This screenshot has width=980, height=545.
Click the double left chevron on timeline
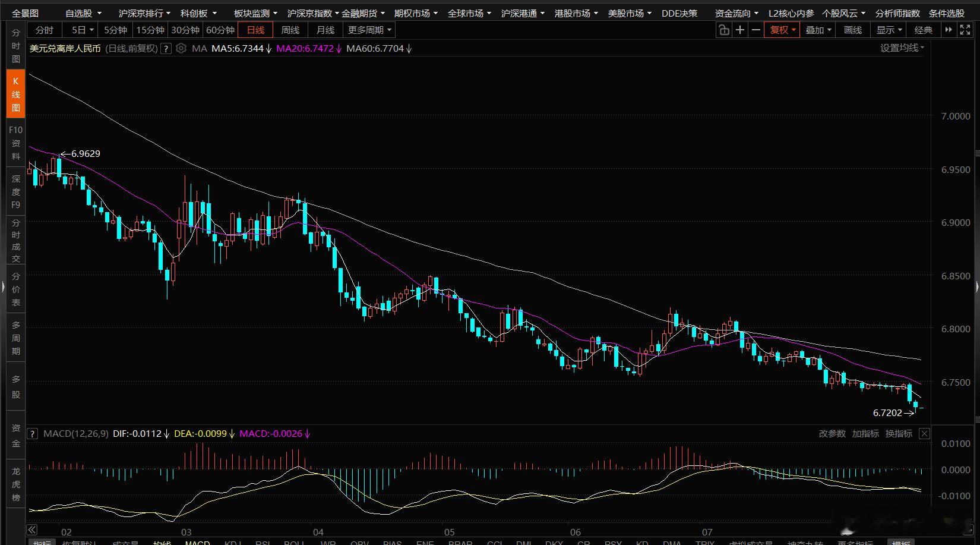(x=32, y=530)
